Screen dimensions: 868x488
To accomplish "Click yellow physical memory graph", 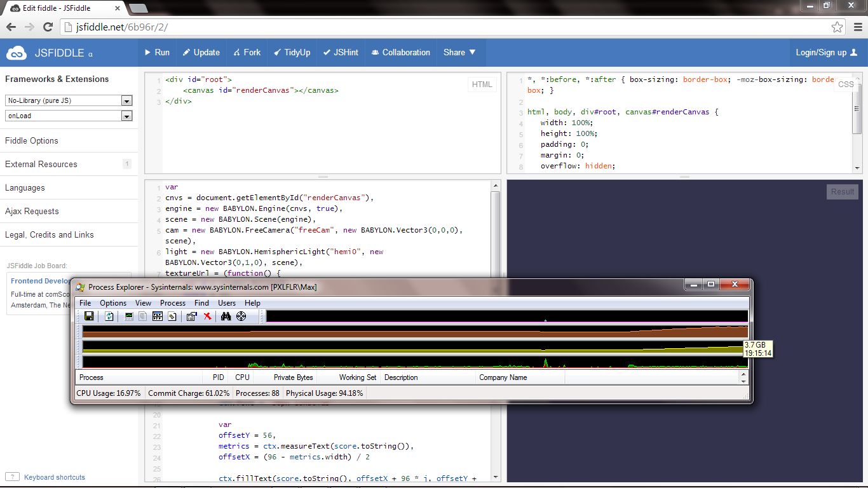I will [x=416, y=347].
